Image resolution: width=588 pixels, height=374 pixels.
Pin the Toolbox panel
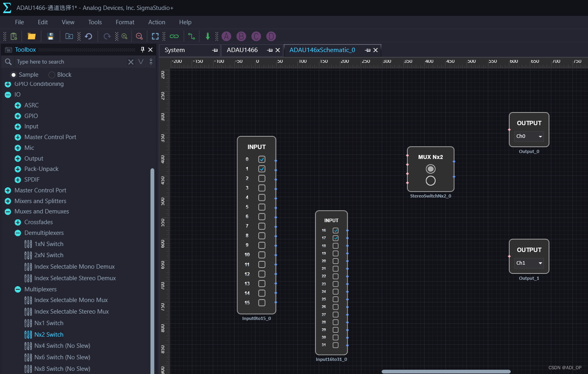click(142, 50)
